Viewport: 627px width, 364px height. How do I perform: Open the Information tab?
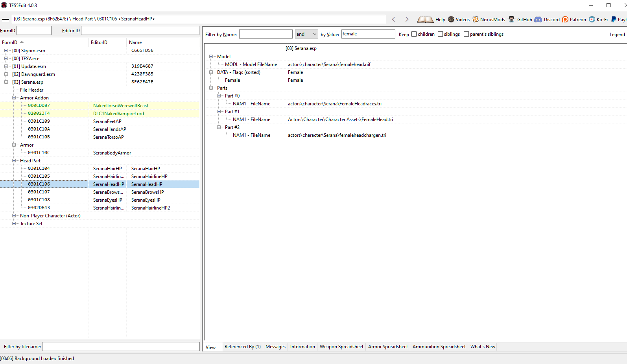pyautogui.click(x=302, y=347)
